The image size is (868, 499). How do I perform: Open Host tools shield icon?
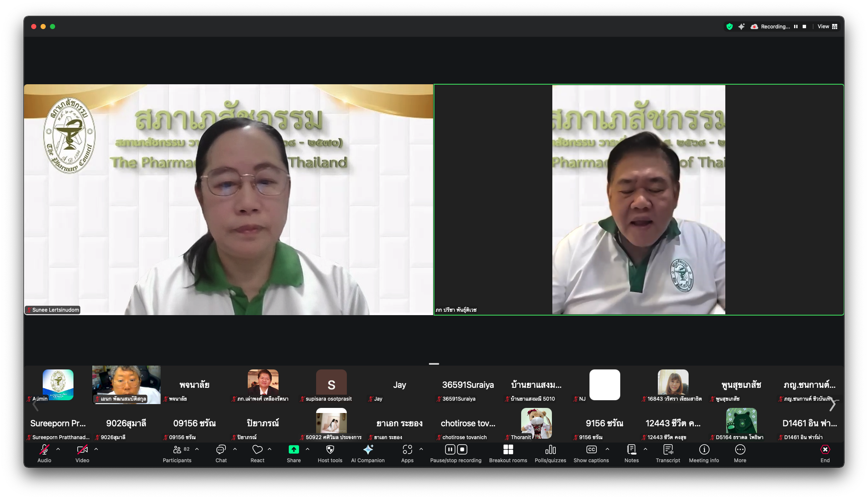coord(330,450)
